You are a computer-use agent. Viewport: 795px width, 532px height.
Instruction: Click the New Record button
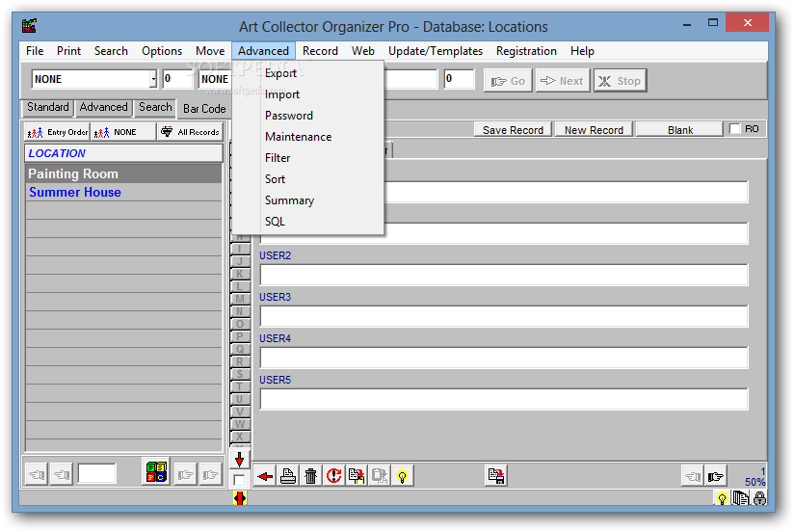click(x=594, y=130)
